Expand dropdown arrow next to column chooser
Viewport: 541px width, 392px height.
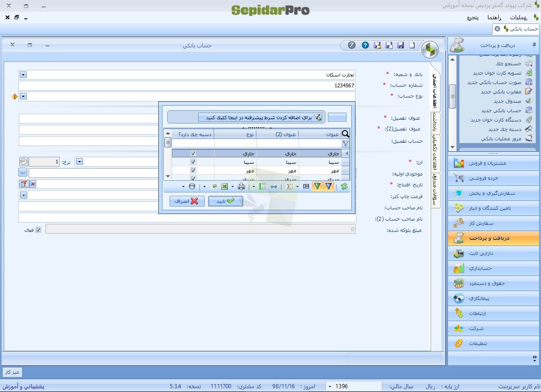(254, 187)
